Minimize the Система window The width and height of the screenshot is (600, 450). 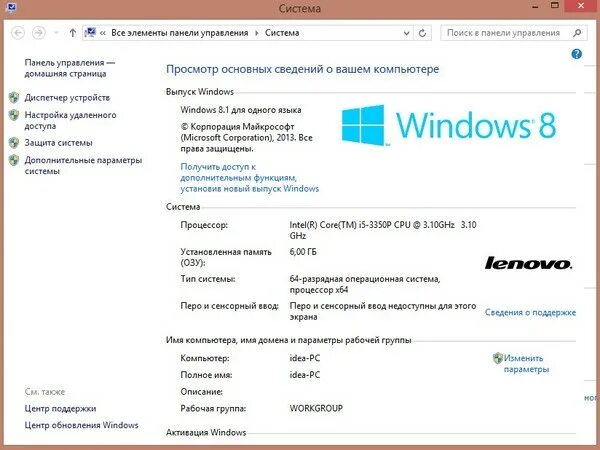click(535, 7)
